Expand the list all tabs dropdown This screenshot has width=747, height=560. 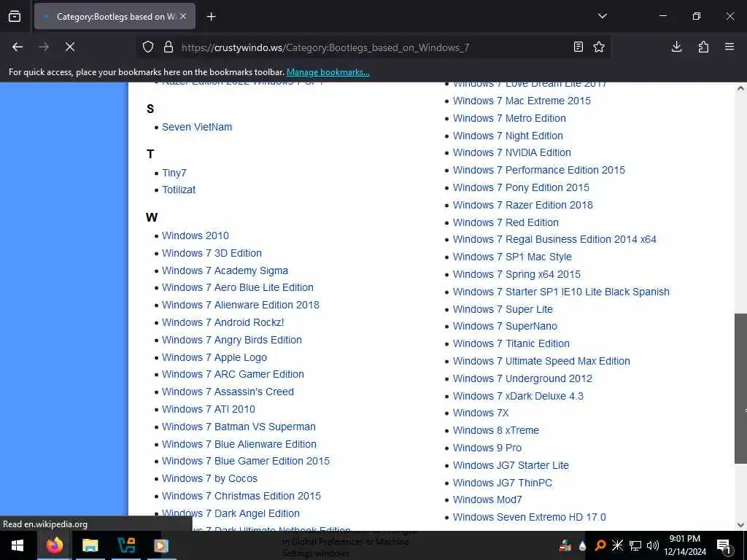pyautogui.click(x=602, y=16)
